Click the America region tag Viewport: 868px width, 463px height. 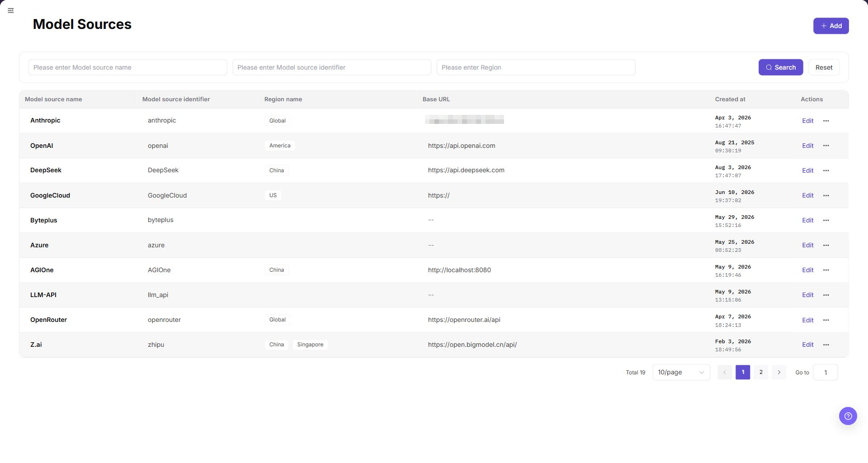pyautogui.click(x=280, y=146)
